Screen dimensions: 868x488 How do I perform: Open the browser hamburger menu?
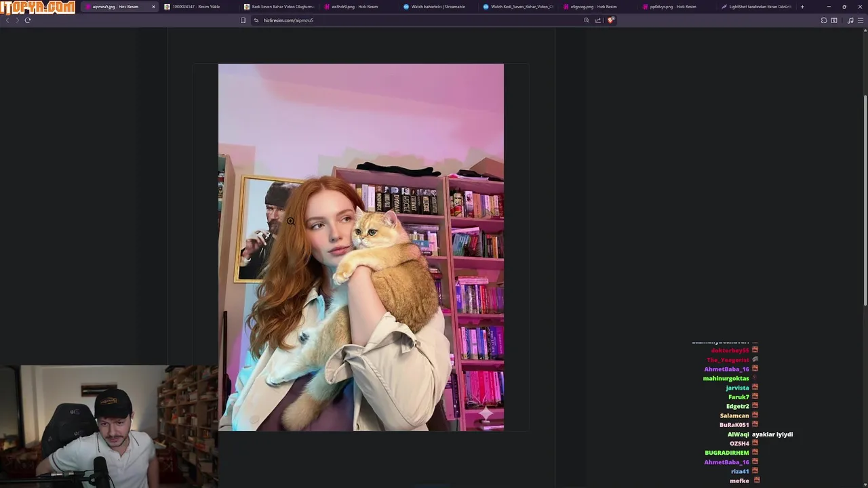click(861, 20)
